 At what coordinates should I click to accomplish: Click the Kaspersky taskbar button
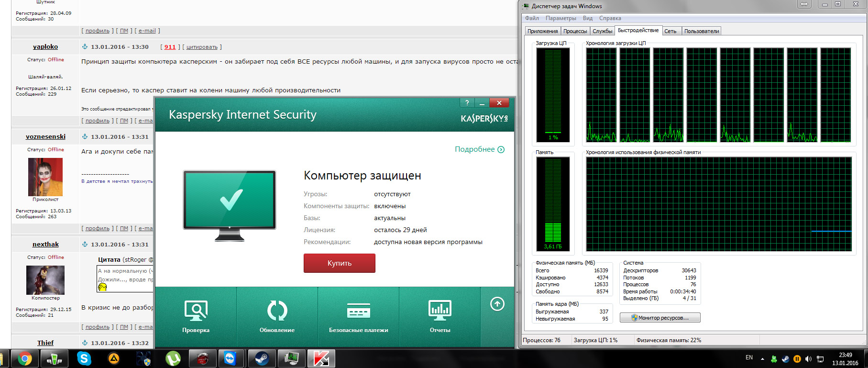[x=321, y=358]
